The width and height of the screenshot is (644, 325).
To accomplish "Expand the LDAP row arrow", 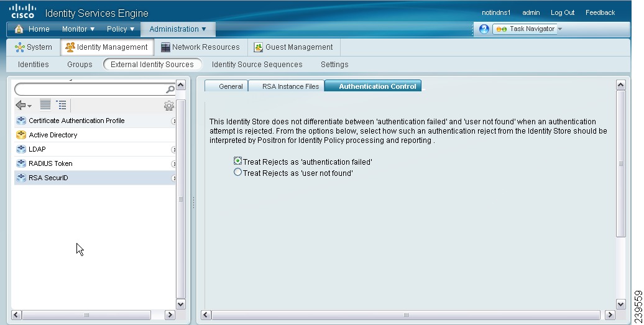I will click(x=173, y=150).
